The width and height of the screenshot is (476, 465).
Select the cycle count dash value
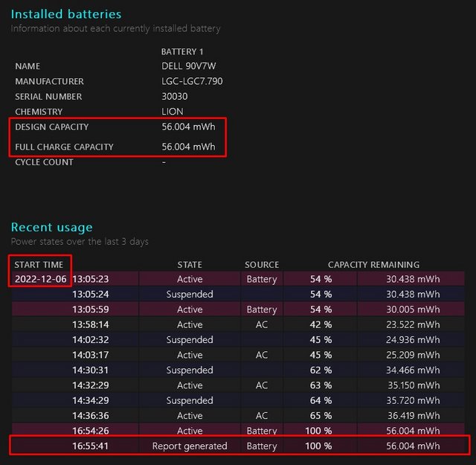click(x=164, y=162)
